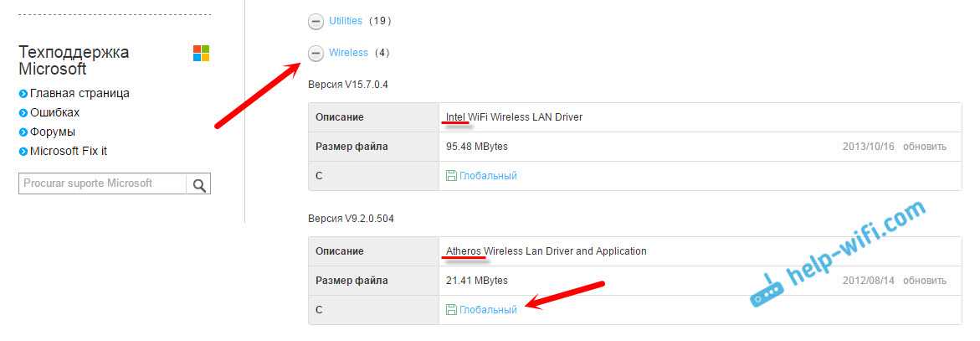Screen dimensions: 980x341
Task: Open the Utilities category link
Action: 346,21
